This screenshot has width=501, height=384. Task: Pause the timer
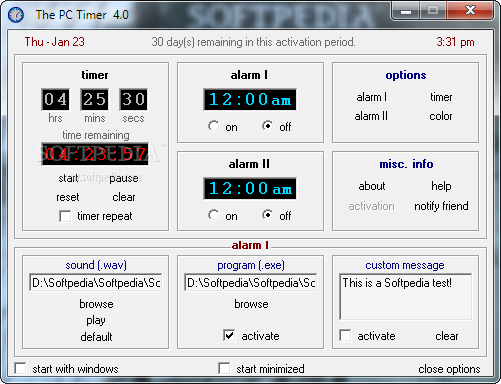(x=124, y=178)
